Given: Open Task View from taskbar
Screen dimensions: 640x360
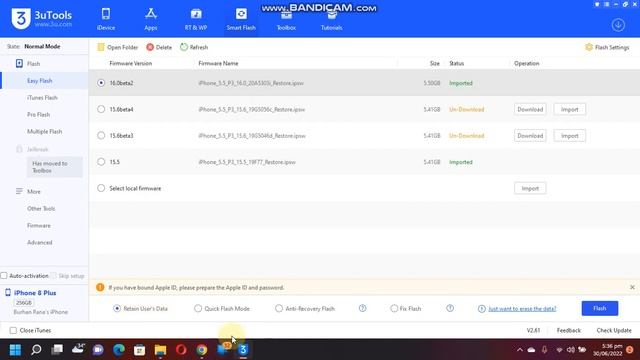Looking at the screenshot, I should click(57, 350).
